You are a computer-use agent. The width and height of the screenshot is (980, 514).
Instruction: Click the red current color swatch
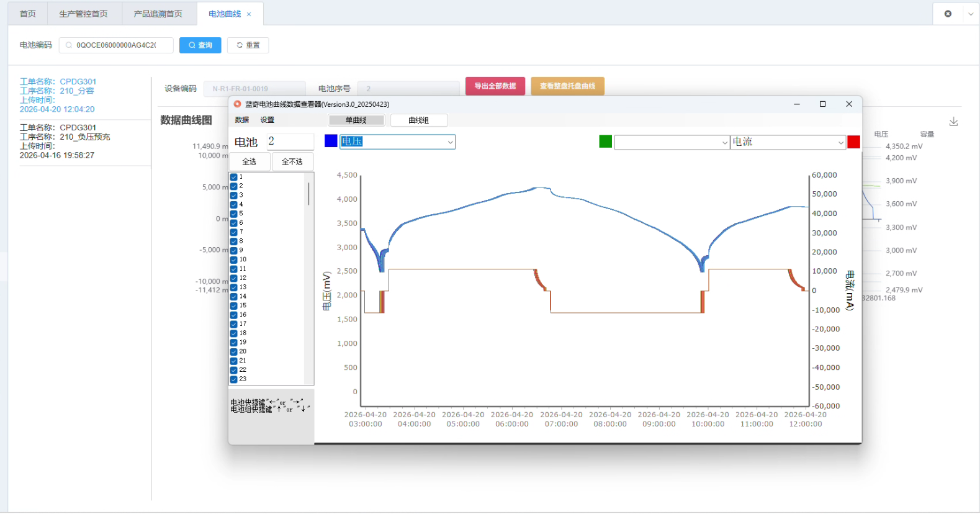pyautogui.click(x=854, y=142)
